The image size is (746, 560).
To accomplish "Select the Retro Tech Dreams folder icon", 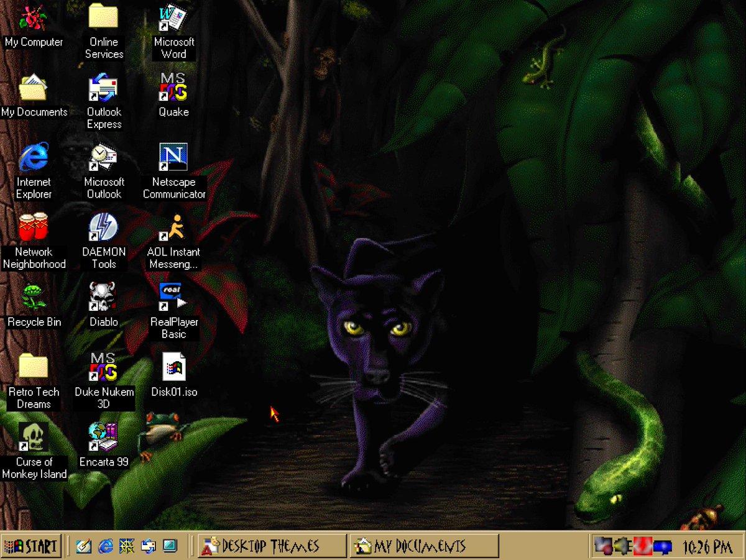I will pos(34,367).
